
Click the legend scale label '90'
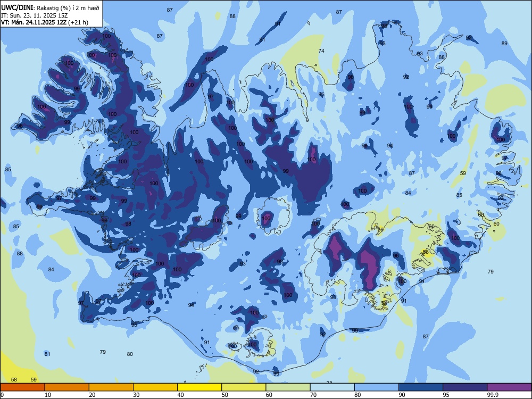click(402, 395)
